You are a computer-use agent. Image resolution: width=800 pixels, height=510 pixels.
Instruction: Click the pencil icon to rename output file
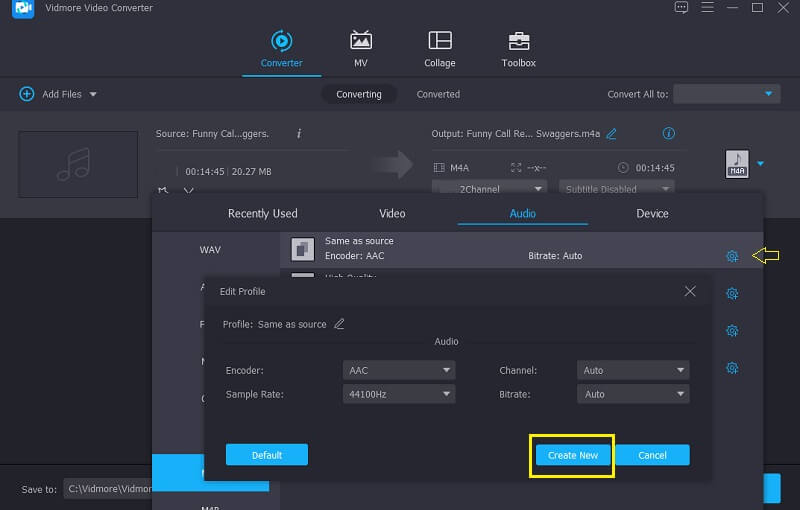tap(611, 134)
